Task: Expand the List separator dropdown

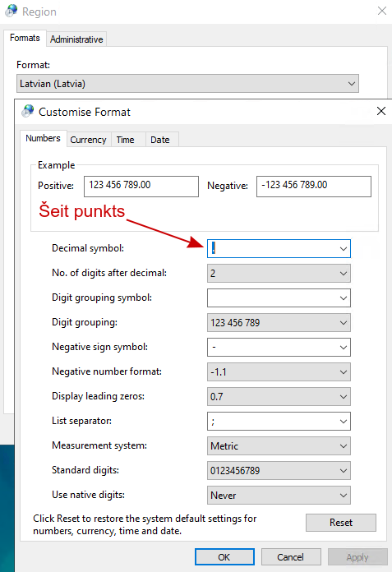Action: tap(279, 422)
